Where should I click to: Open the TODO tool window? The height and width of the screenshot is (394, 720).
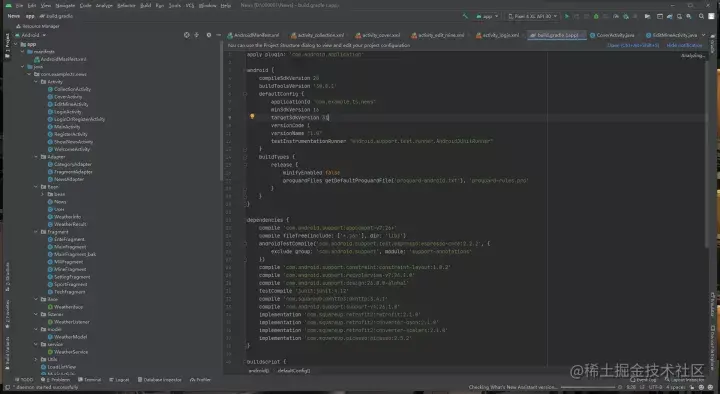[x=24, y=380]
